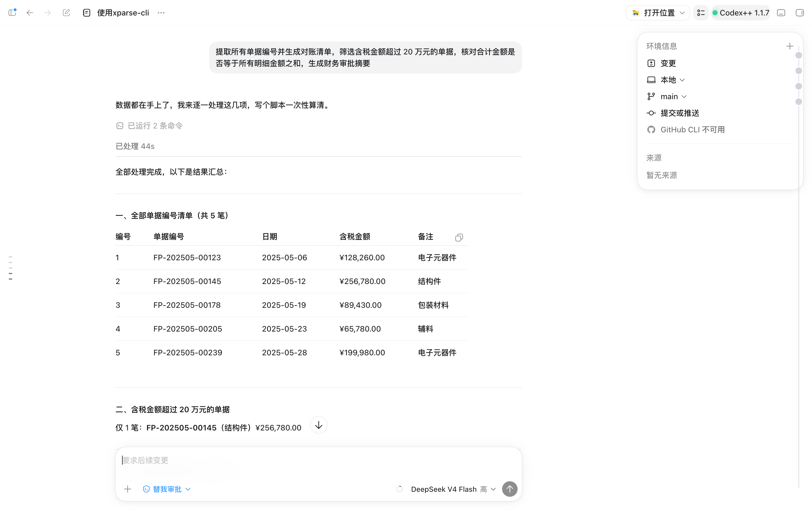This screenshot has height=510, width=812.
Task: Click the first dot in panel scroll track
Action: (x=798, y=55)
